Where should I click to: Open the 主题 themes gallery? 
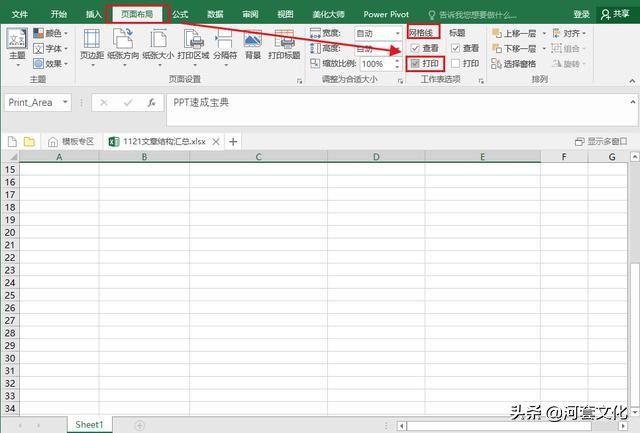pos(17,45)
